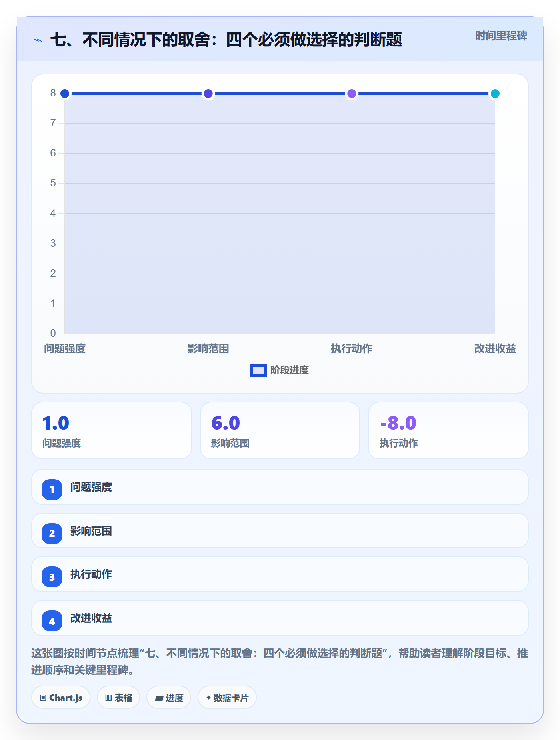This screenshot has width=560, height=740.
Task: Select the 改进收益 list row text
Action: pos(91,618)
